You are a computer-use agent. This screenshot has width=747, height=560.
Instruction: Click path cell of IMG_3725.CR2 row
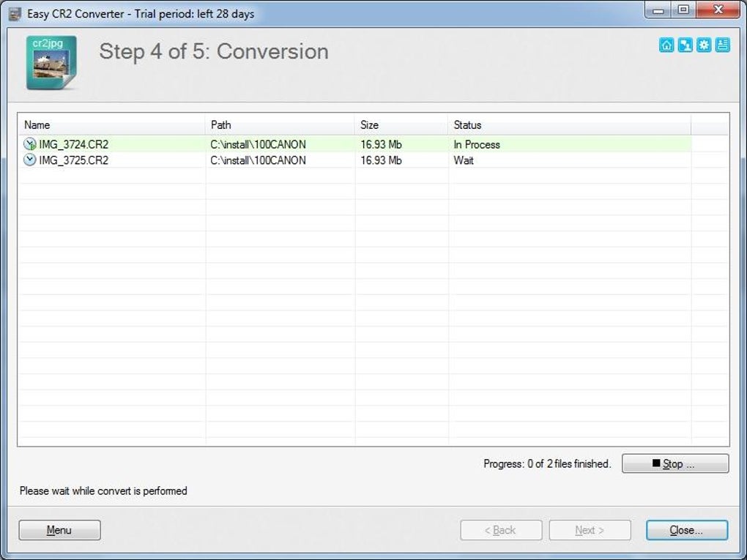pyautogui.click(x=259, y=160)
